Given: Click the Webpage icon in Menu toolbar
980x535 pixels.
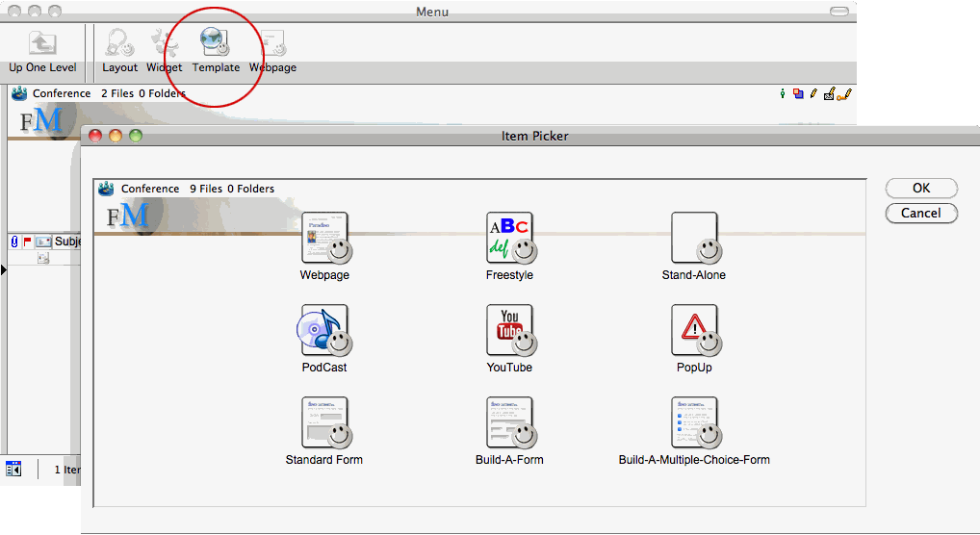Looking at the screenshot, I should [272, 44].
